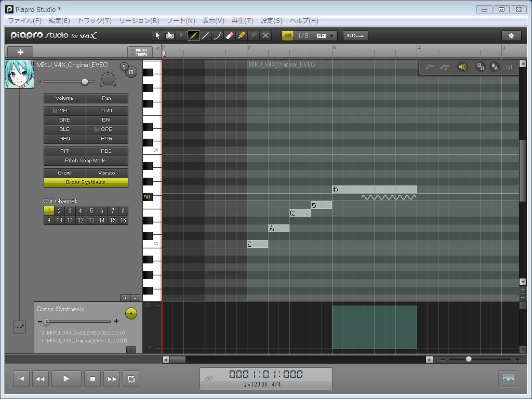Screen dimensions: 532x399
Task: Increase Cross Synthesis with plus icon
Action: (116, 321)
